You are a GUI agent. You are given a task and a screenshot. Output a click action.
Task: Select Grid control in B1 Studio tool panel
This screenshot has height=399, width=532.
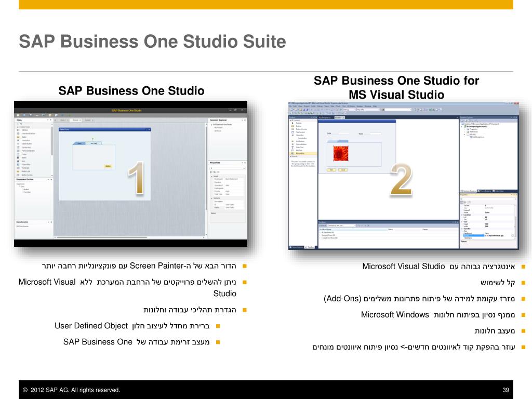(x=23, y=161)
